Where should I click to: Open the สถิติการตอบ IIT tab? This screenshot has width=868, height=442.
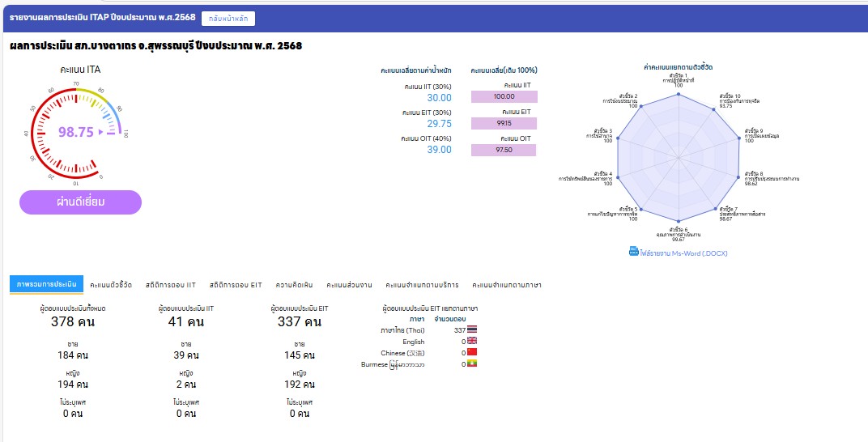click(171, 285)
